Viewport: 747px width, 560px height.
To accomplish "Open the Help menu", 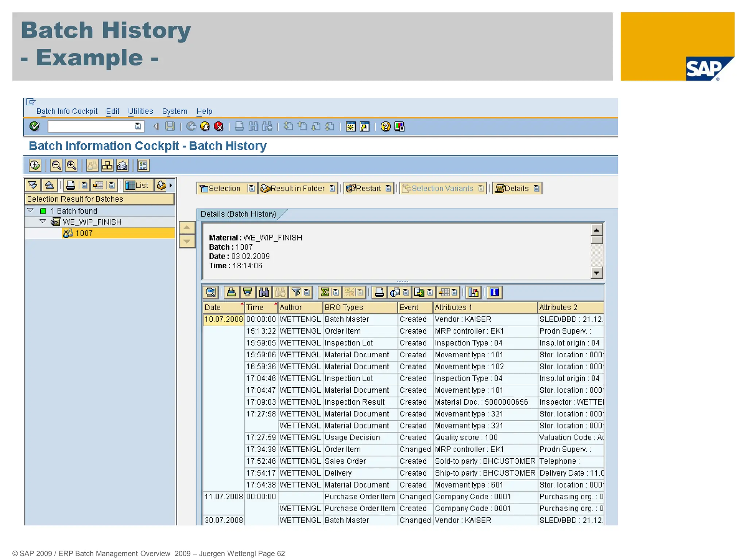I will pos(204,111).
